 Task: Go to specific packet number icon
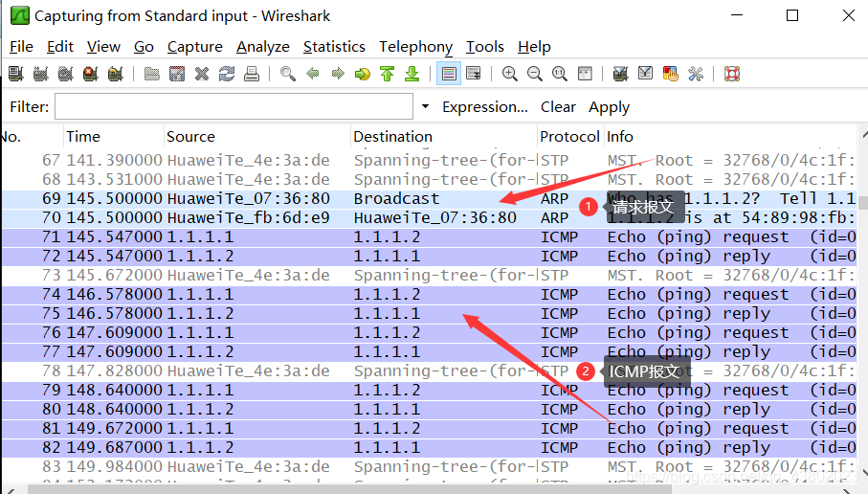pyautogui.click(x=363, y=74)
